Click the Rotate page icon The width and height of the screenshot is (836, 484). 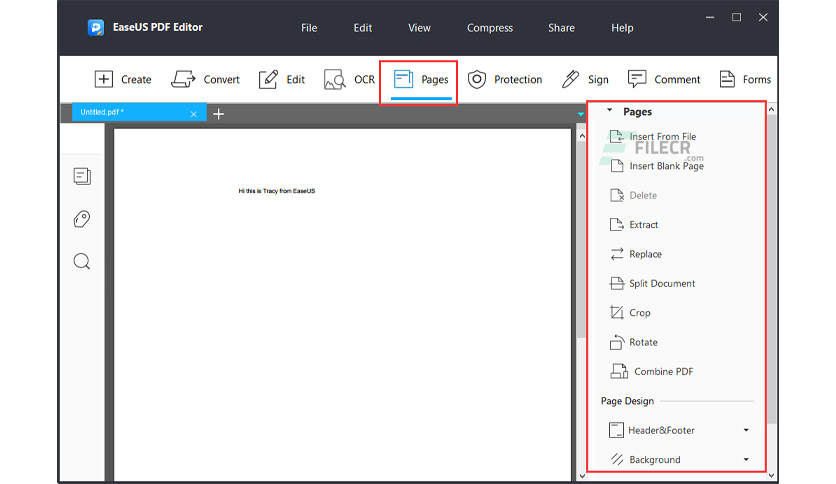(x=616, y=342)
